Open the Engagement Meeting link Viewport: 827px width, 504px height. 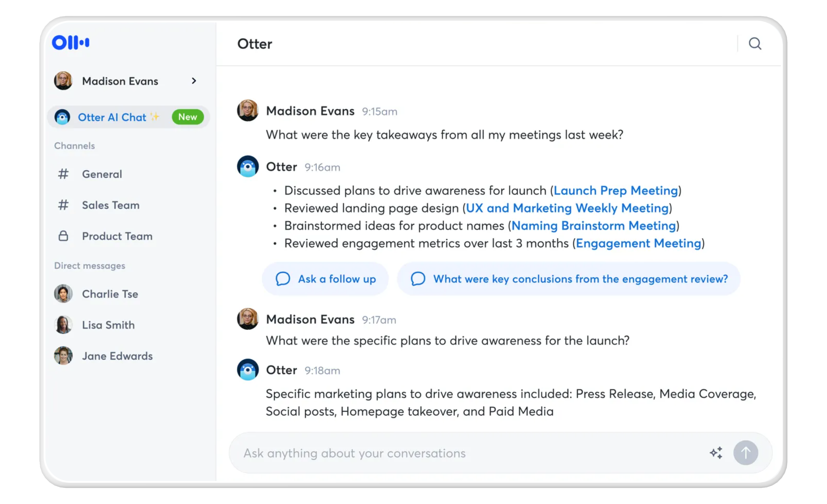[638, 243]
